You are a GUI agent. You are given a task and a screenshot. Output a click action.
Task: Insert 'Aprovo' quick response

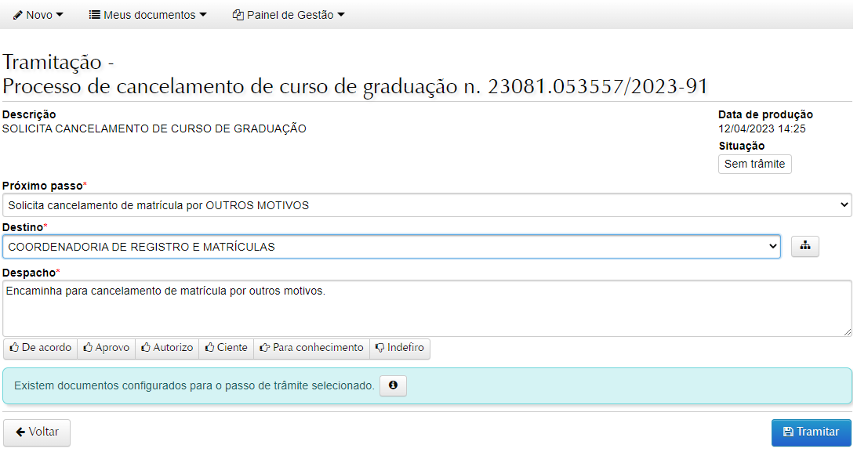click(x=106, y=348)
